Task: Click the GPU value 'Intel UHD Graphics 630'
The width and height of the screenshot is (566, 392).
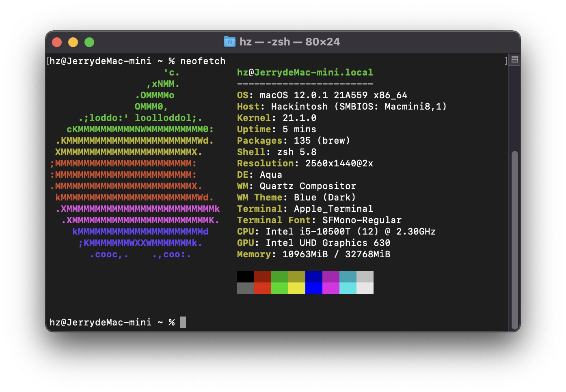Action: click(328, 243)
